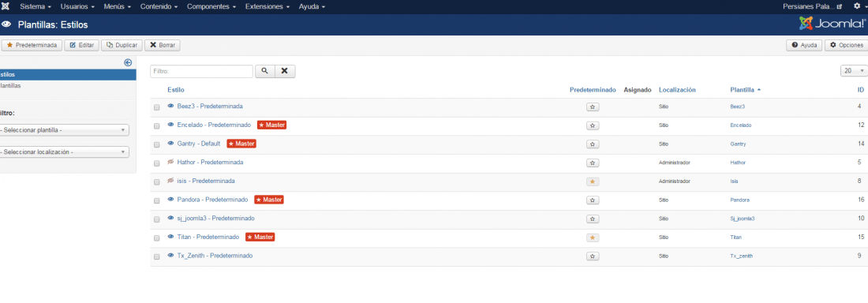Sort by the ID column header
Viewport: 868px width, 303px height.
coord(861,90)
